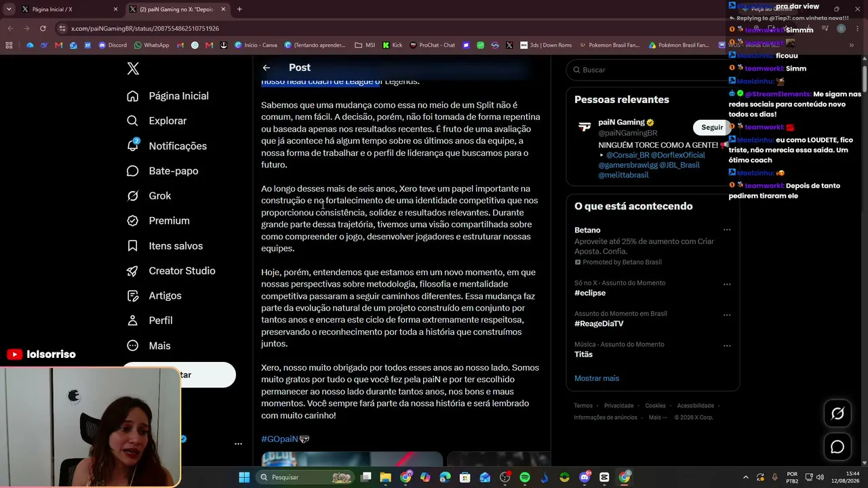
Task: Follow paiN Gaming with the Seguir button
Action: [x=711, y=127]
